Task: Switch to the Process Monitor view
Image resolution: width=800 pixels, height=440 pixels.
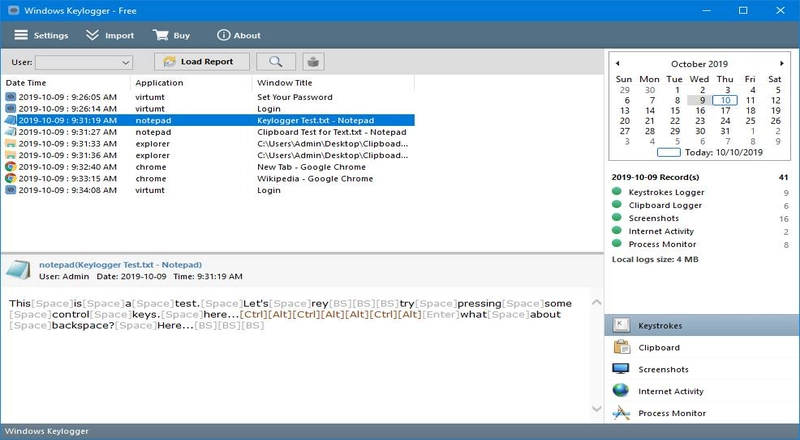Action: click(x=702, y=413)
